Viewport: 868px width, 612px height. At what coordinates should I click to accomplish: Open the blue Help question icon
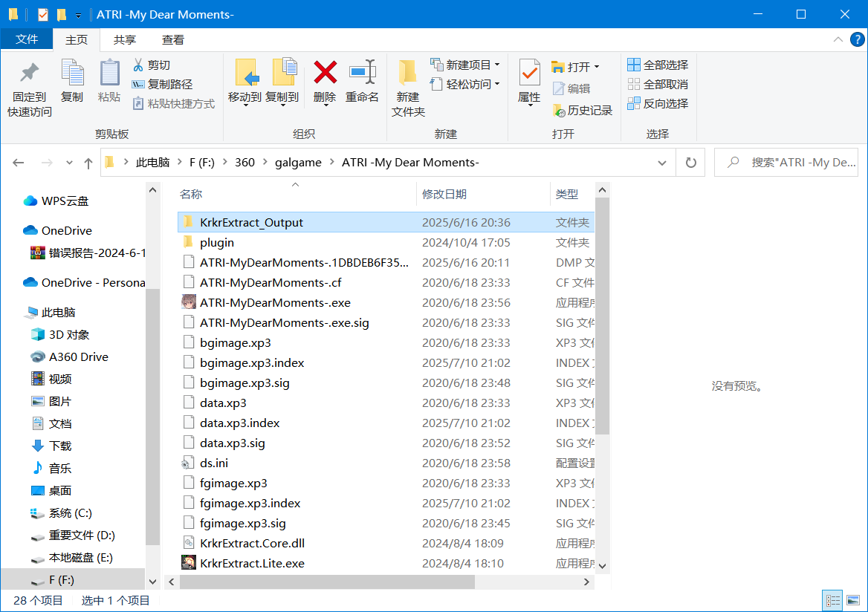[857, 39]
